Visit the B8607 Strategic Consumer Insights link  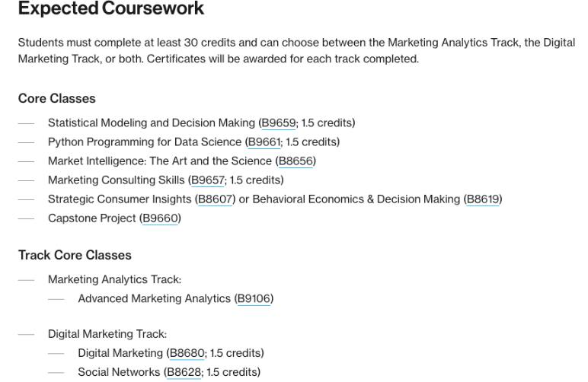pyautogui.click(x=216, y=199)
